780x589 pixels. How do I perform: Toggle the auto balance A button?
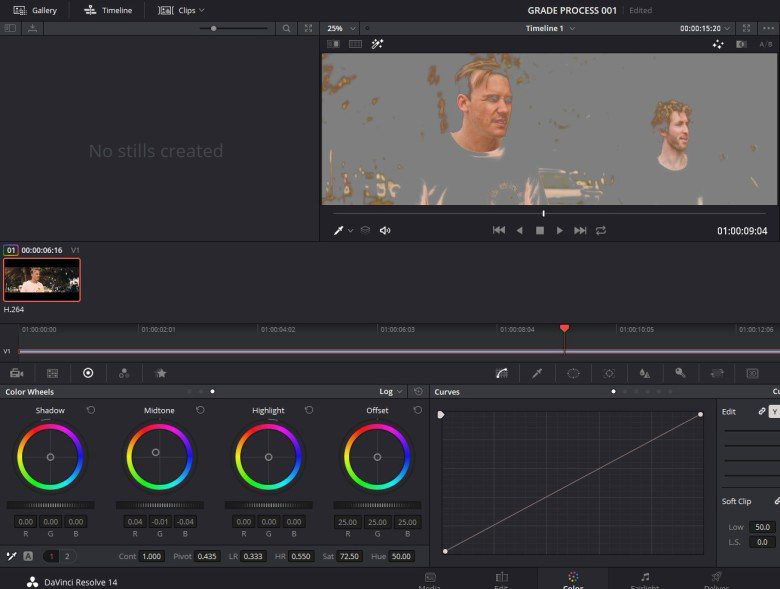tap(28, 556)
